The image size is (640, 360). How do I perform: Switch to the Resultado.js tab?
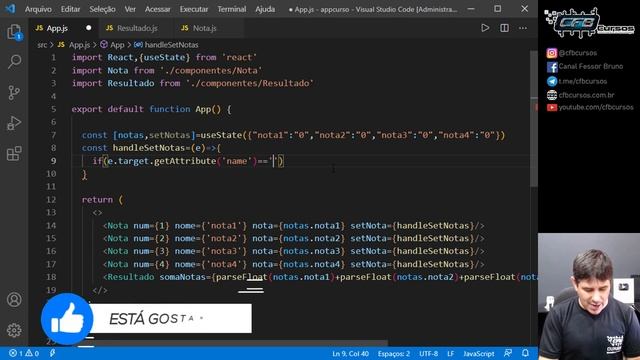(137, 28)
